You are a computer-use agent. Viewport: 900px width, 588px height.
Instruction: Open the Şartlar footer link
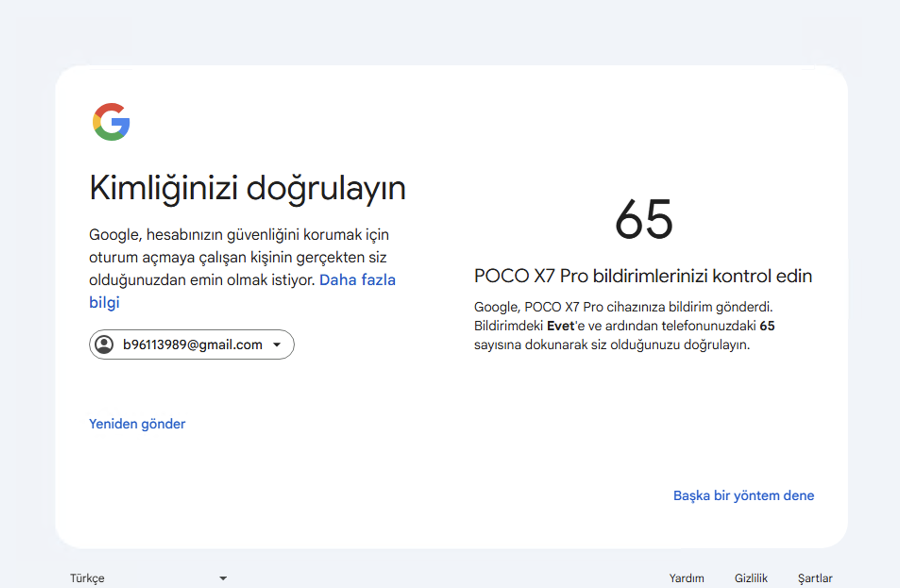[815, 578]
